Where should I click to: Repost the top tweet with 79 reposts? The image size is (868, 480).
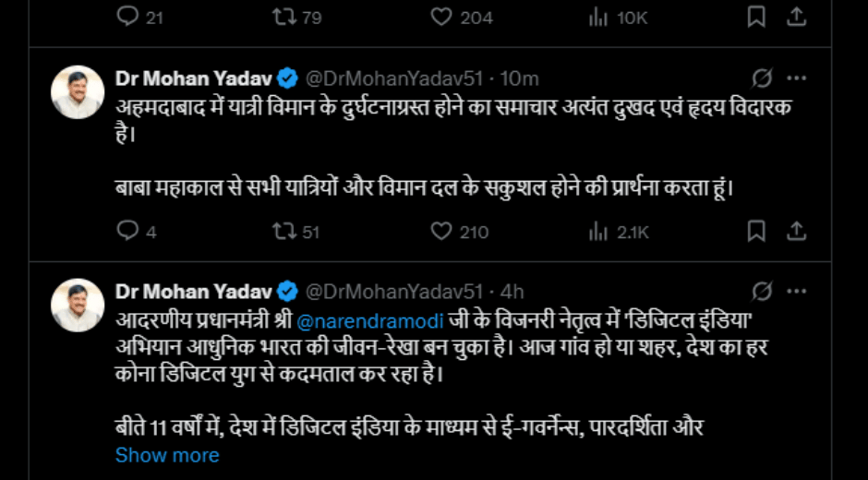click(284, 17)
